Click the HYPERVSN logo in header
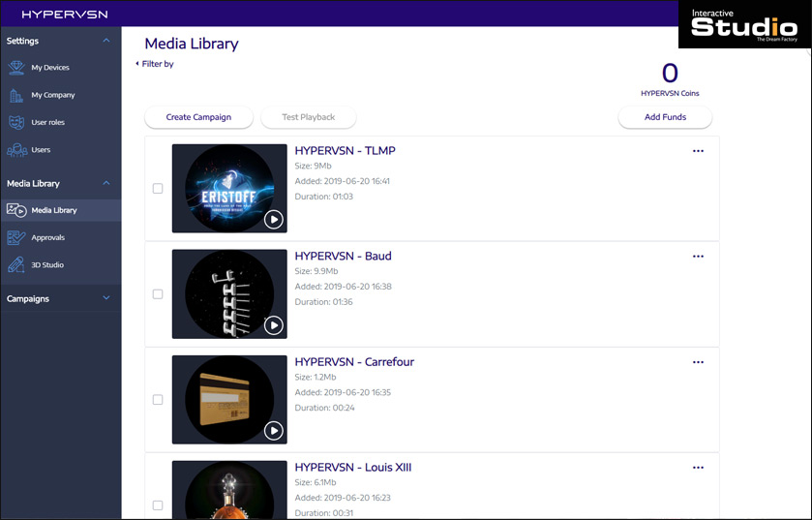Image resolution: width=812 pixels, height=520 pixels. coord(65,15)
